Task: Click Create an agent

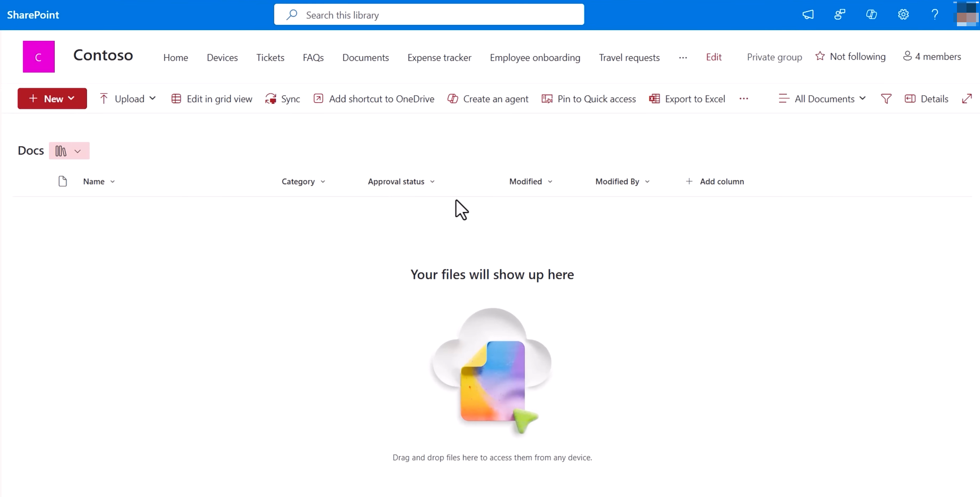Action: click(x=488, y=99)
